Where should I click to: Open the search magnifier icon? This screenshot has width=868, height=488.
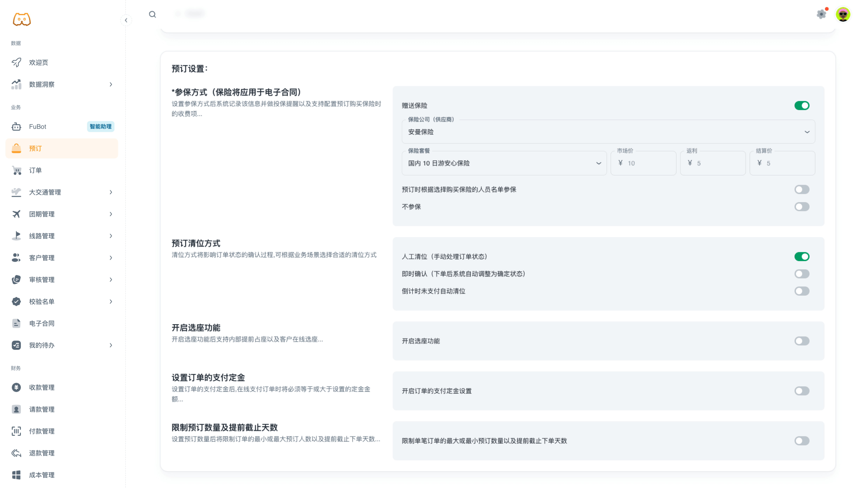[x=152, y=14]
